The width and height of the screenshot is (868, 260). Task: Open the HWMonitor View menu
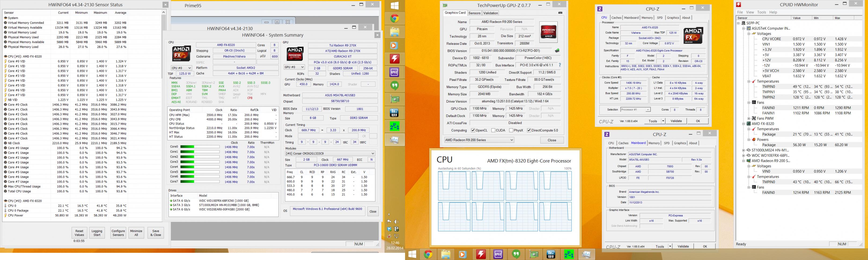[750, 12]
